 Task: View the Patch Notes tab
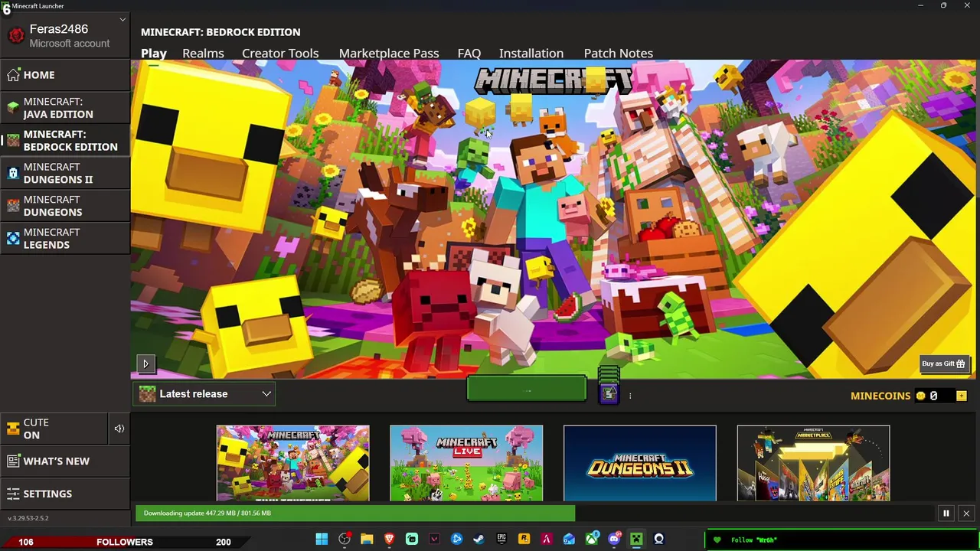[x=619, y=53]
